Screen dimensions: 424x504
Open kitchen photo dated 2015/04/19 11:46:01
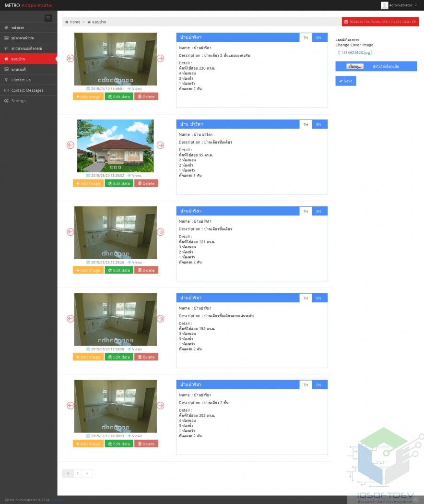(x=115, y=59)
